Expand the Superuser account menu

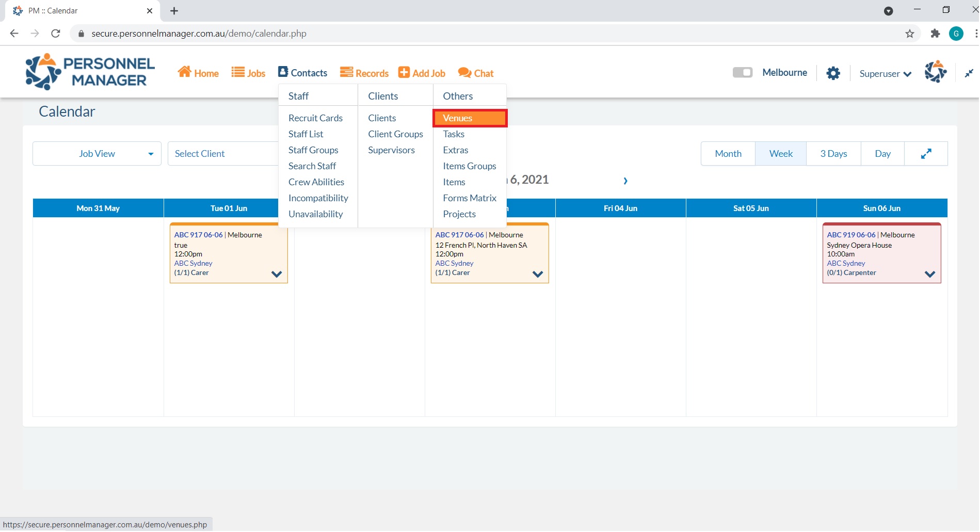point(885,74)
